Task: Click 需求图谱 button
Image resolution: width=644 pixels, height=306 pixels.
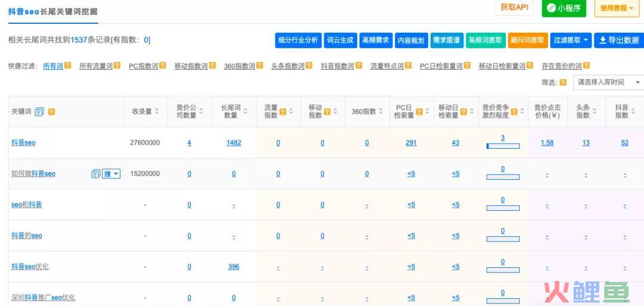Action: pos(447,40)
